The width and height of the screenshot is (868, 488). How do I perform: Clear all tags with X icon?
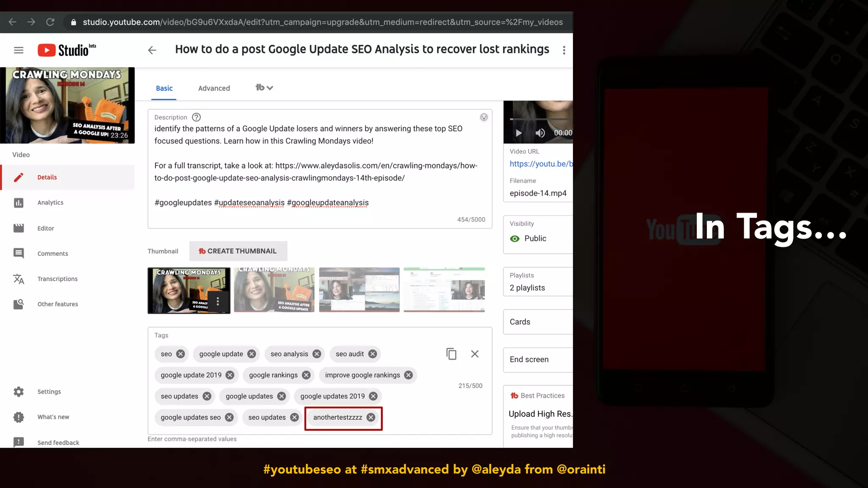475,354
